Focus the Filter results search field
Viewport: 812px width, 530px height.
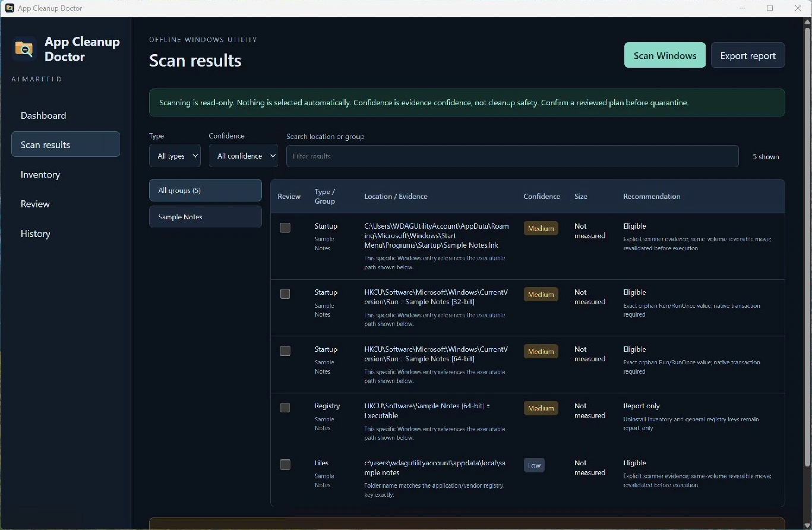click(513, 156)
